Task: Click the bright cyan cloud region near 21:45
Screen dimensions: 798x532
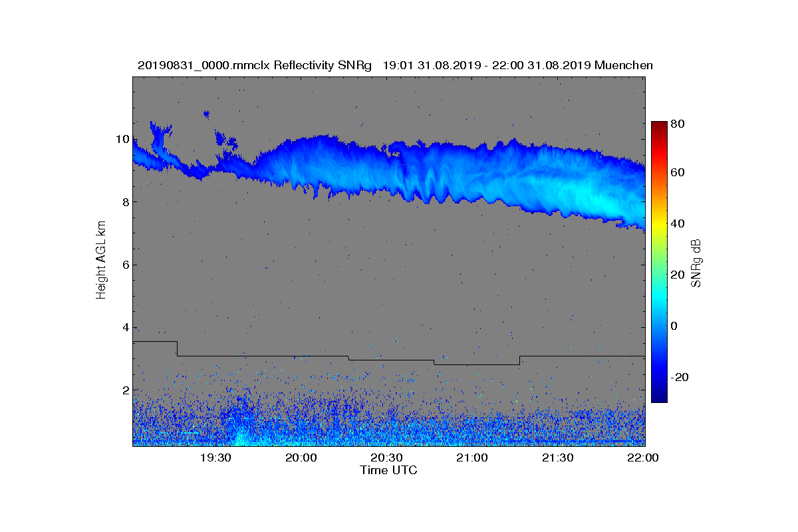Action: [x=598, y=196]
